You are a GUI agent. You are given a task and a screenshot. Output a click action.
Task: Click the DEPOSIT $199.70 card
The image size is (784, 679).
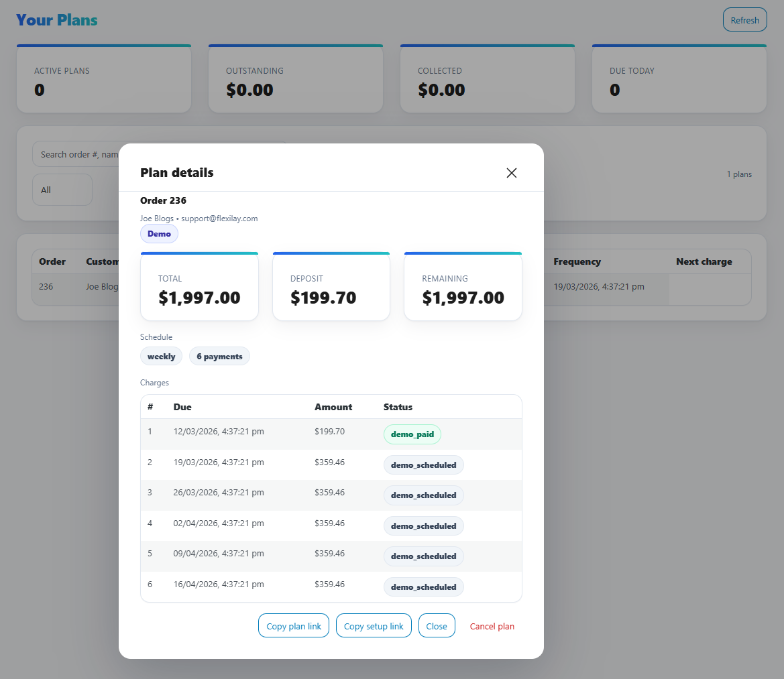pyautogui.click(x=331, y=287)
